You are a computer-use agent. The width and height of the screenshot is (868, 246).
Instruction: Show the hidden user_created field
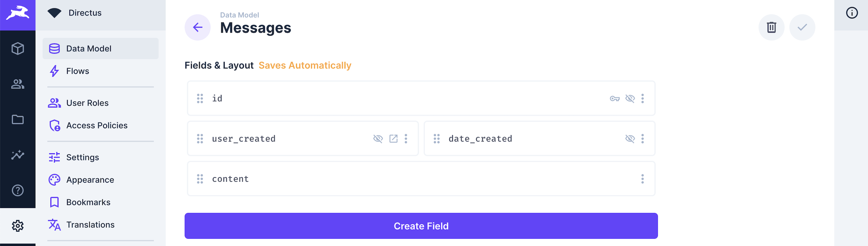click(378, 138)
